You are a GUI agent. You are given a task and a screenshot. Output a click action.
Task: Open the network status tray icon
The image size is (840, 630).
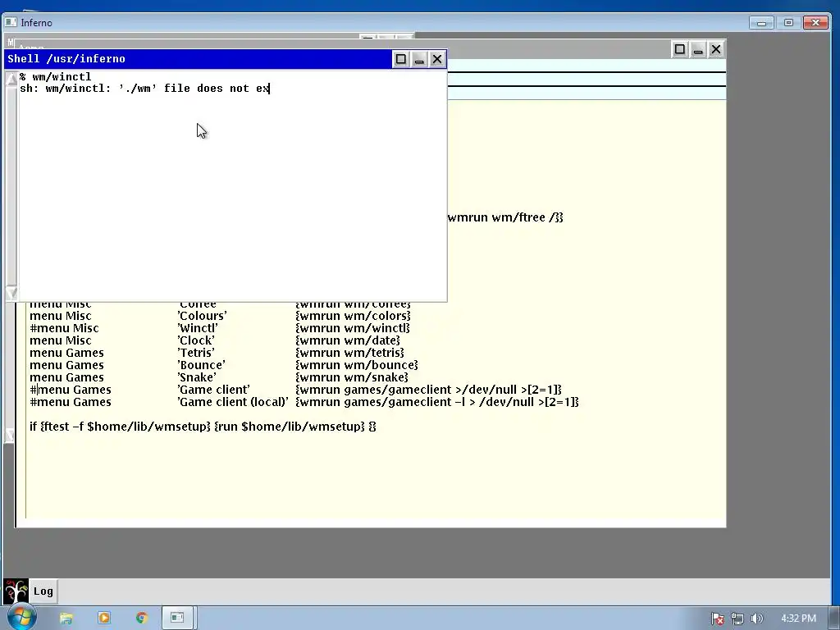(x=737, y=619)
